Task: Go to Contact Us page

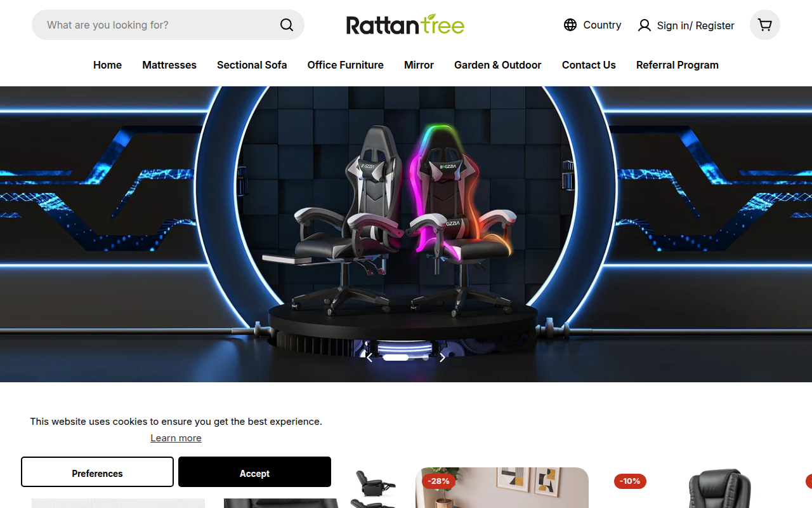Action: coord(589,65)
